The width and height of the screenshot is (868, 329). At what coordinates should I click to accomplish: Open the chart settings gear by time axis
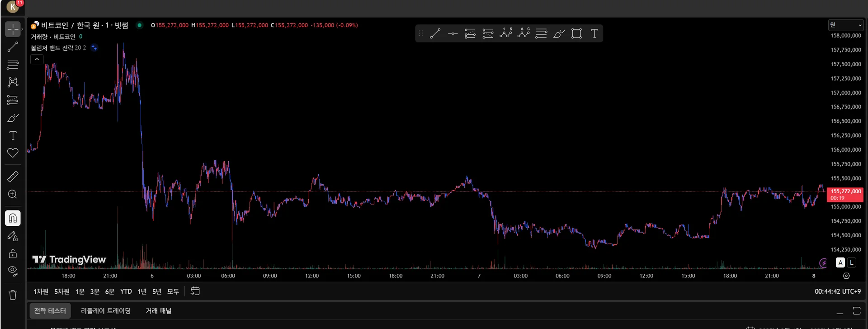[846, 276]
